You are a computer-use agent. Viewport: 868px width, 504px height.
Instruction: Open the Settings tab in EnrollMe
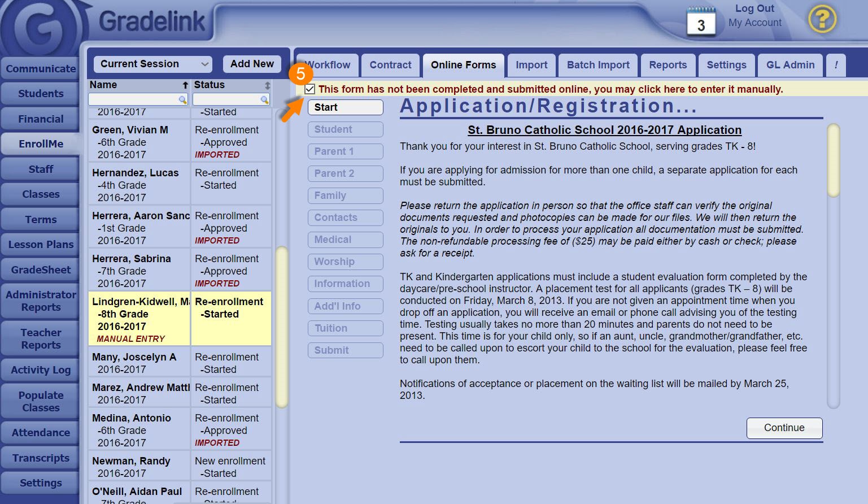(726, 65)
